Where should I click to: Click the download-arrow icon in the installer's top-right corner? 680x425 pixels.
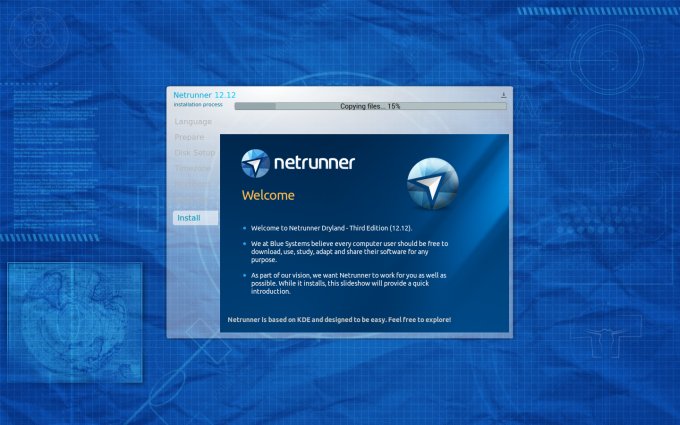[x=503, y=95]
